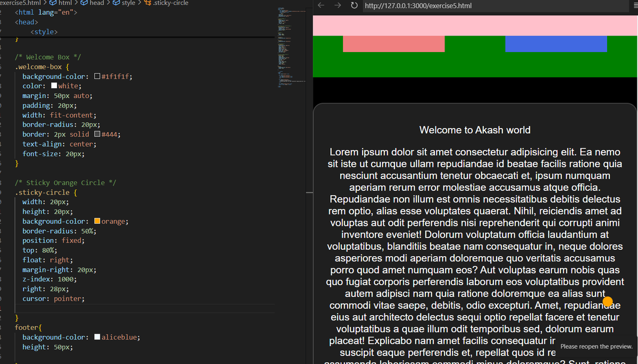Click the 'Please reopen the preview.' notification
The width and height of the screenshot is (638, 364).
click(x=596, y=346)
